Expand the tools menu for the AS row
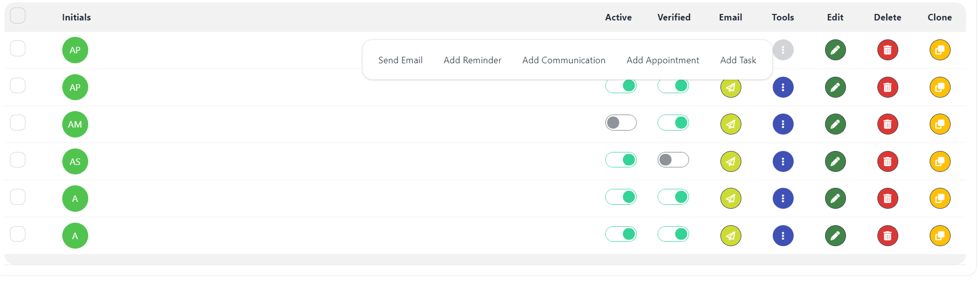The width and height of the screenshot is (980, 281). point(783,161)
